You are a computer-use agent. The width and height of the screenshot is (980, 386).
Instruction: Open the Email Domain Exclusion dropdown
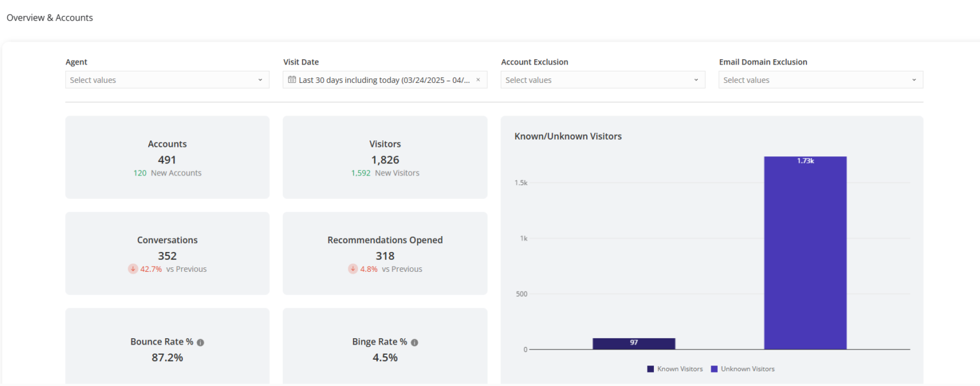click(820, 79)
